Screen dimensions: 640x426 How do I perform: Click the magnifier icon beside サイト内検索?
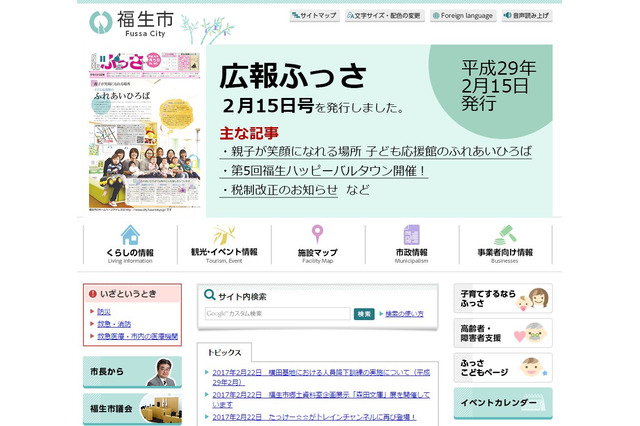[x=209, y=295]
